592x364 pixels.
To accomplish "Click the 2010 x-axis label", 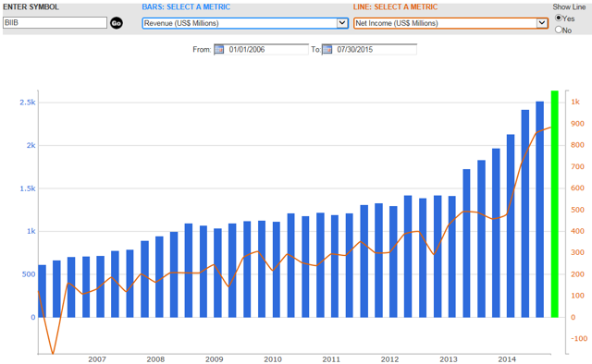I will point(273,359).
